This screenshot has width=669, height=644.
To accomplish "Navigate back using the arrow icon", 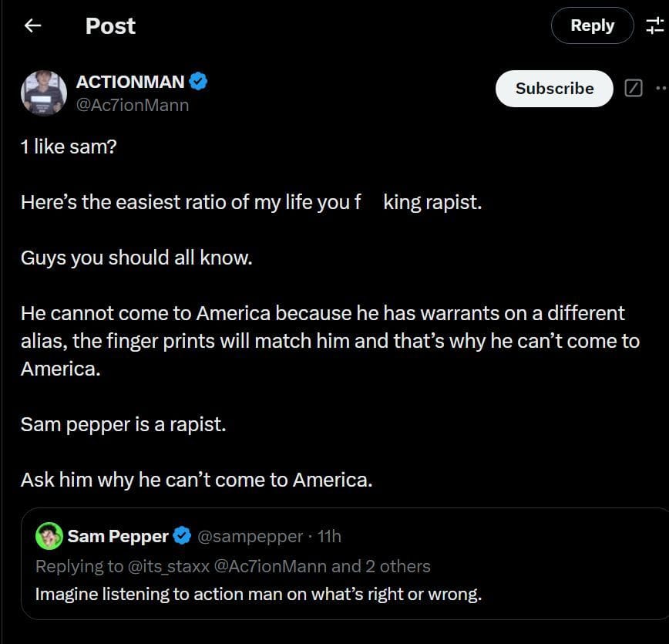I will point(32,25).
